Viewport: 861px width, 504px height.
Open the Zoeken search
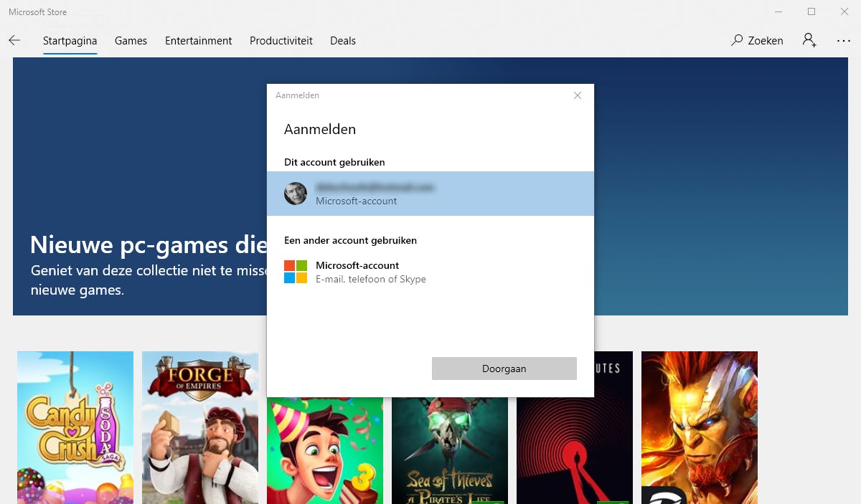coord(757,41)
